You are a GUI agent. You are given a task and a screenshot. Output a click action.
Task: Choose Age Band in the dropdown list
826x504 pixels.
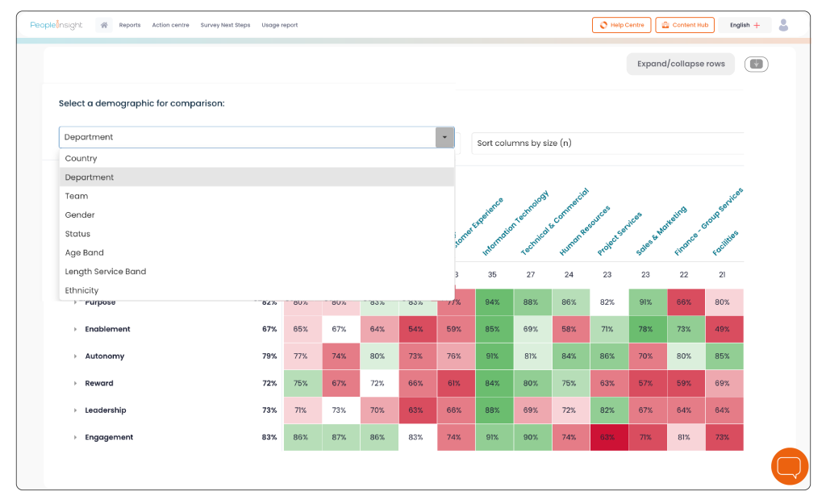coord(85,253)
